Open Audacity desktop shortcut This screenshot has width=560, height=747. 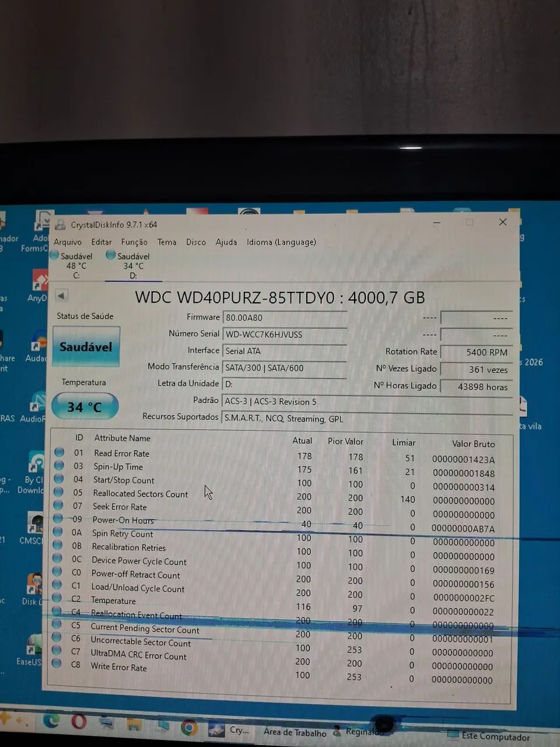[x=37, y=346]
